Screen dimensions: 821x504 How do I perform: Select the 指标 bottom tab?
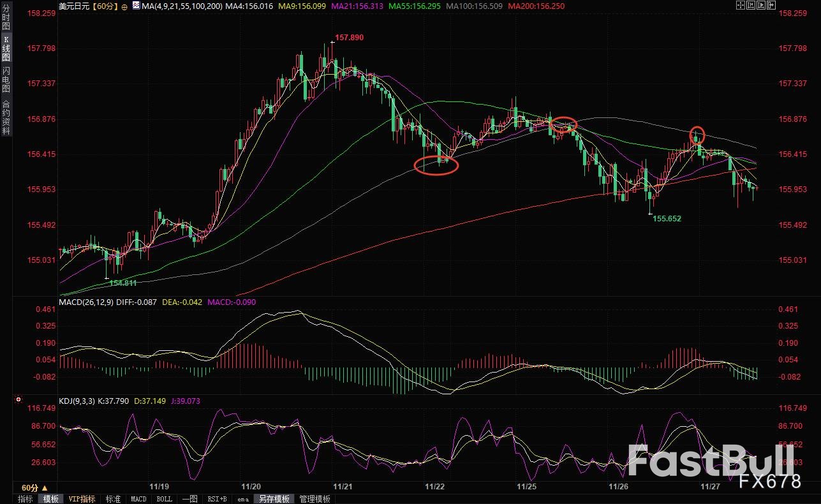(x=26, y=499)
